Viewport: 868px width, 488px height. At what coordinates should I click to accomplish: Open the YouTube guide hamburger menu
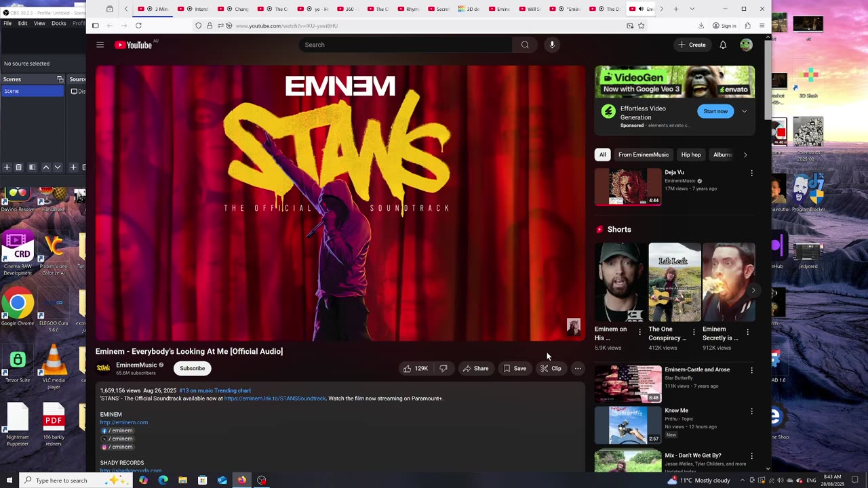[x=100, y=45]
